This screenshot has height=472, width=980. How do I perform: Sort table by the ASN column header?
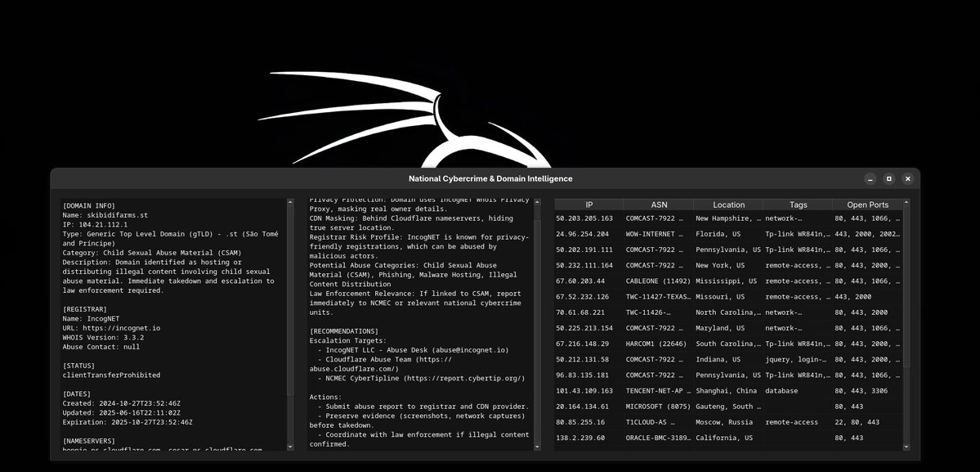(659, 205)
